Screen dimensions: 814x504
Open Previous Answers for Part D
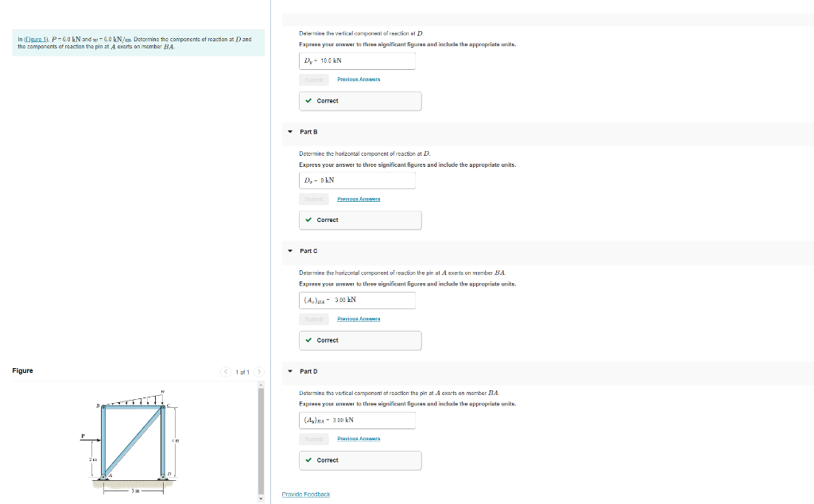click(359, 439)
